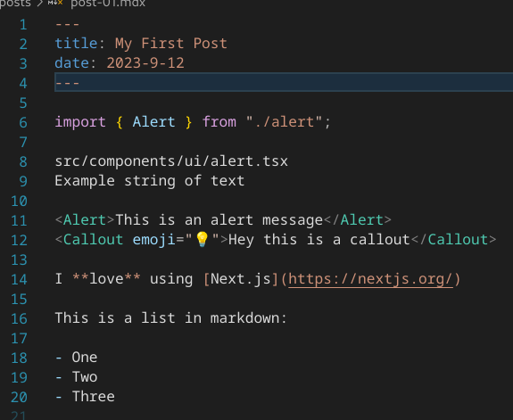Click the "./alert" import path string
The height and width of the screenshot is (420, 513).
(x=284, y=122)
